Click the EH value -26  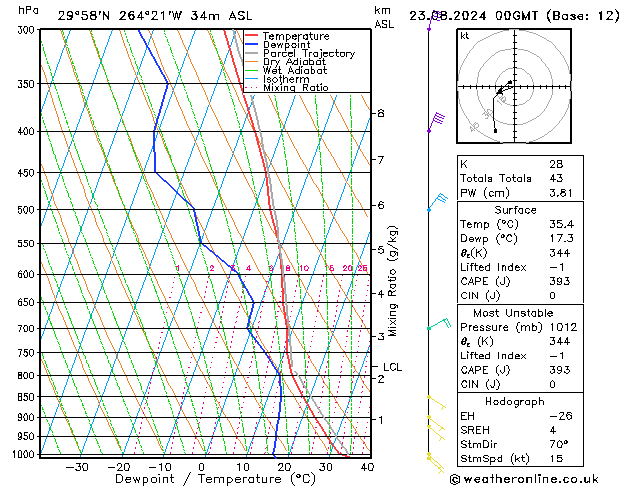pos(561,416)
